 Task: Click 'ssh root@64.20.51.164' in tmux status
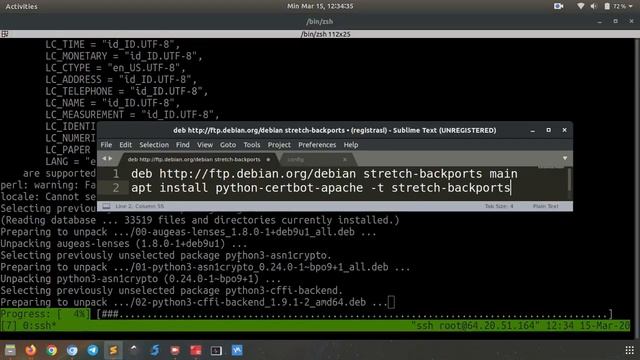pos(475,326)
